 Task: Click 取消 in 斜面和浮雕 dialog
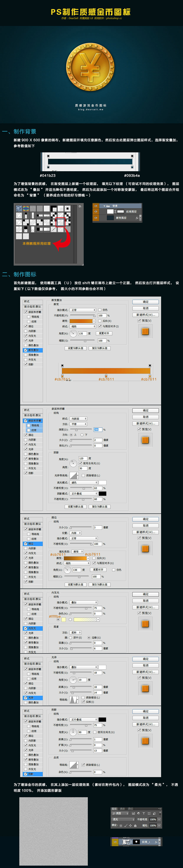[x=145, y=417]
